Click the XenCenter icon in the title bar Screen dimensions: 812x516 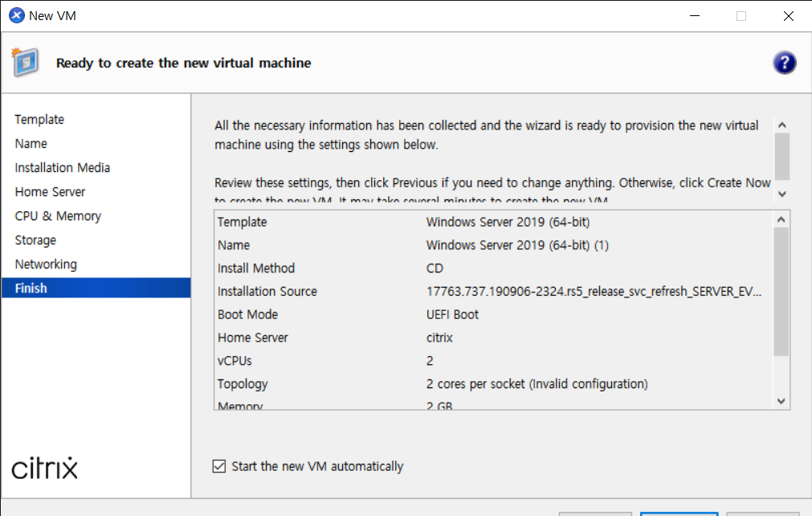17,15
